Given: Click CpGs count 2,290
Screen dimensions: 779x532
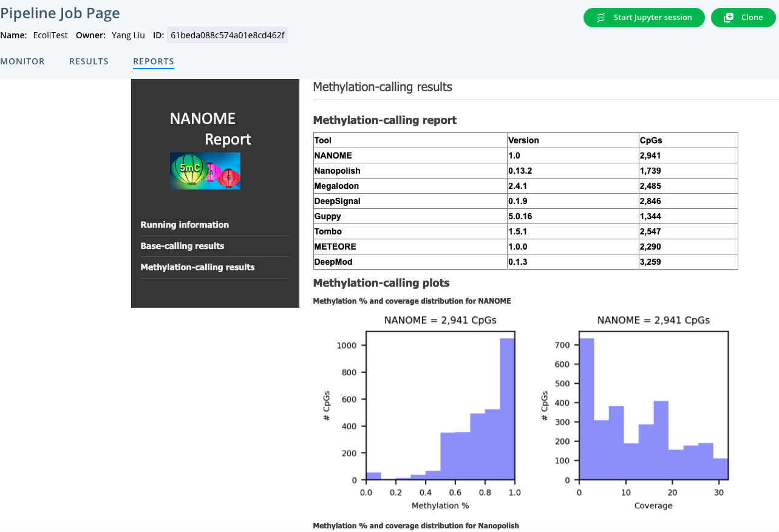Looking at the screenshot, I should (650, 247).
